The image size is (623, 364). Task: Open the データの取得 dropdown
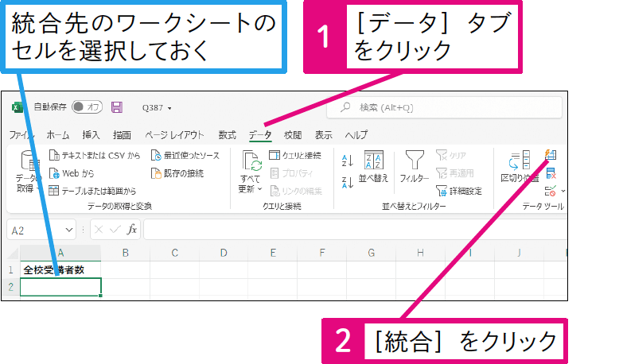pos(28,172)
